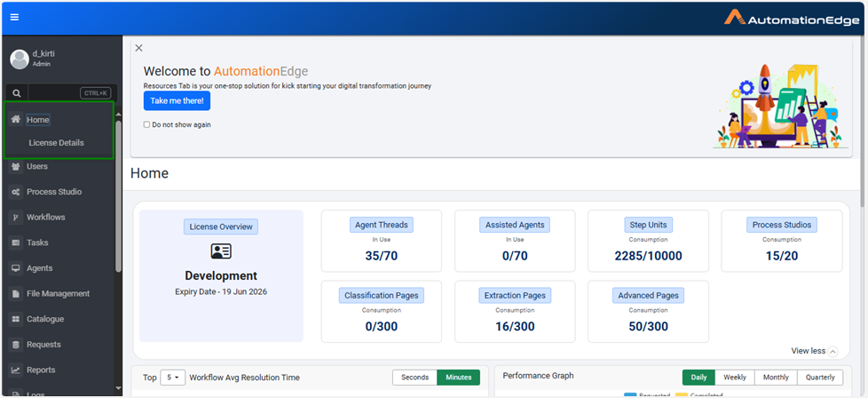Close the welcome banner
This screenshot has width=868, height=398.
[x=139, y=48]
